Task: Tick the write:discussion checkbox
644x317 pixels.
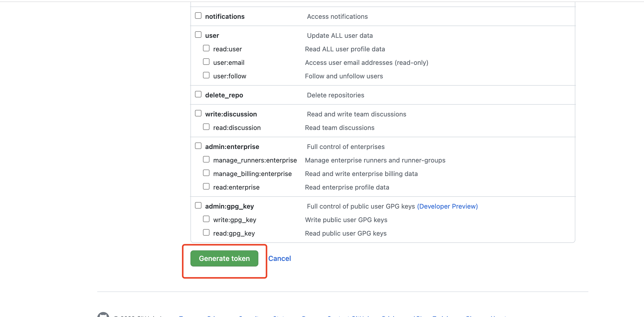Action: (x=198, y=113)
